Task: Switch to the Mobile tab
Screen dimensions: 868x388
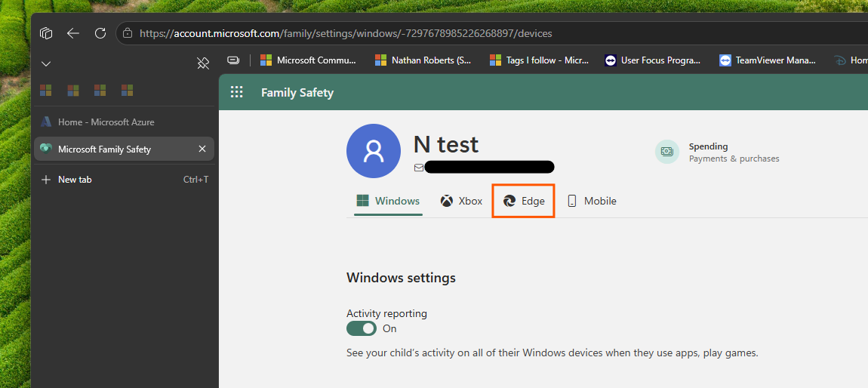Action: pyautogui.click(x=592, y=201)
